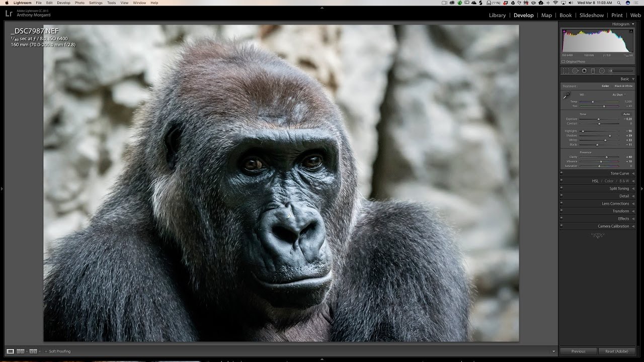This screenshot has height=362, width=644.
Task: Toggle HSL panel on/off switch
Action: (x=561, y=181)
